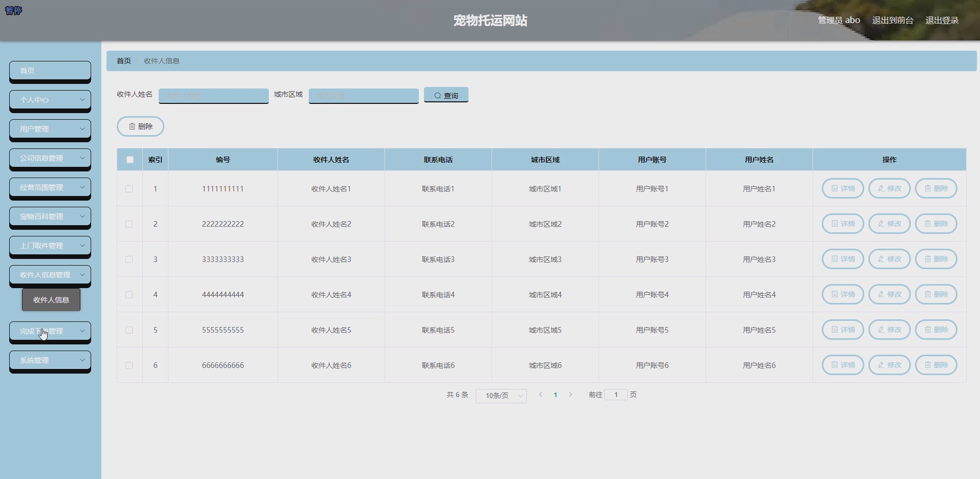Screen dimensions: 980x479
Task: Click 修改 for row 6666666666
Action: (x=889, y=365)
